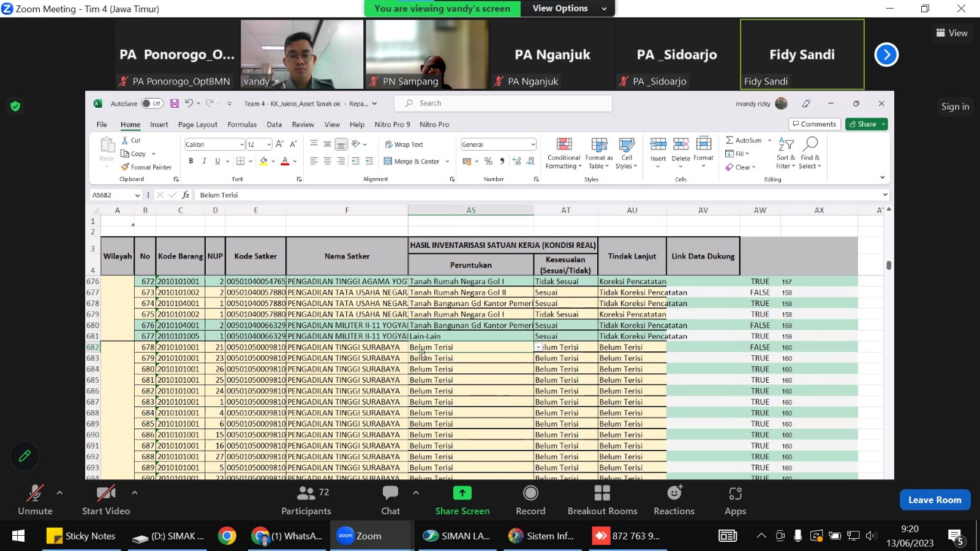Click Decrease Font Size icon
The image size is (980, 551).
click(293, 144)
